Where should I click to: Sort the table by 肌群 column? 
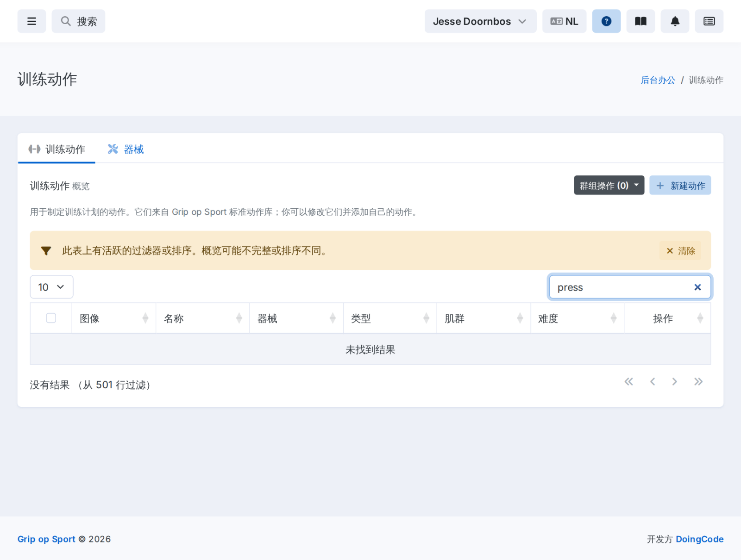point(484,318)
